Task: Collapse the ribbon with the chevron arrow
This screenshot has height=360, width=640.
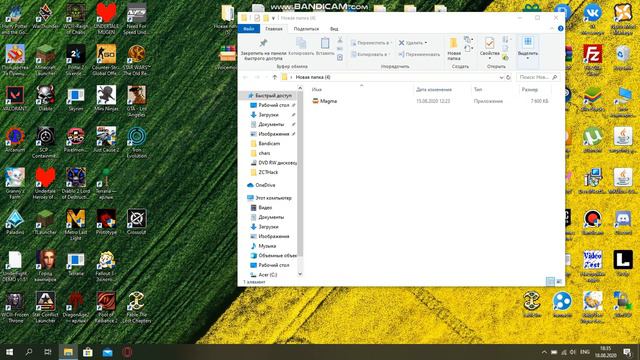Action: pos(552,29)
